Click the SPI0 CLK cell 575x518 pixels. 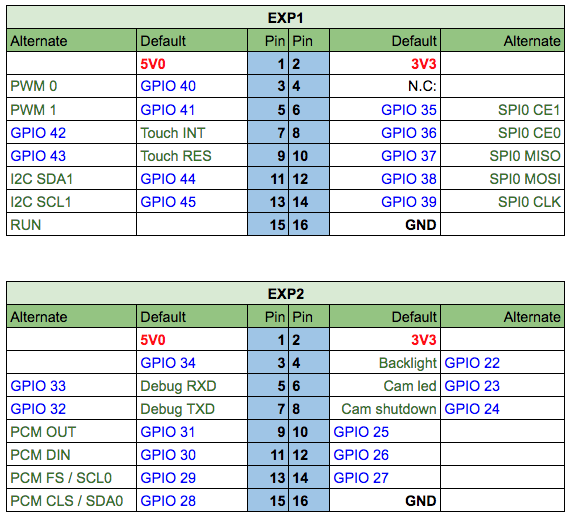point(502,202)
